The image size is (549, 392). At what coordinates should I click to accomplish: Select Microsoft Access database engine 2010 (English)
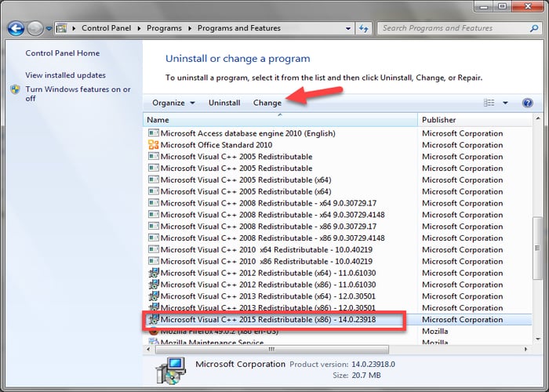point(248,133)
